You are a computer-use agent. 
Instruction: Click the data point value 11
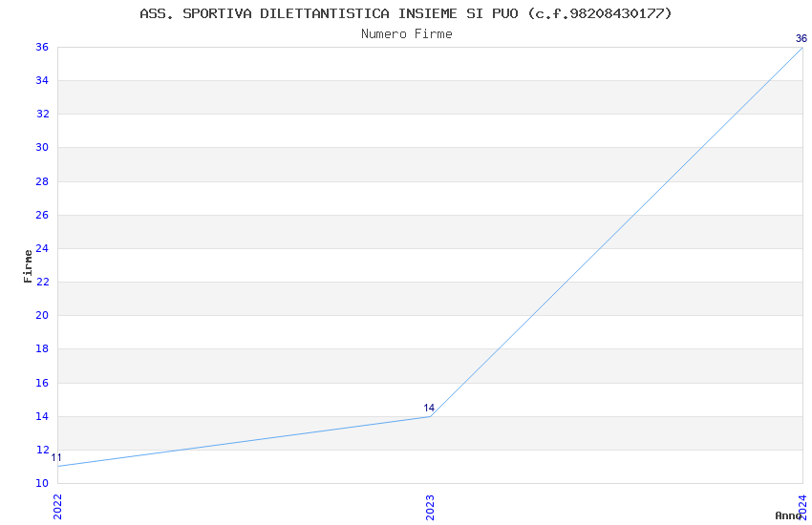point(56,458)
